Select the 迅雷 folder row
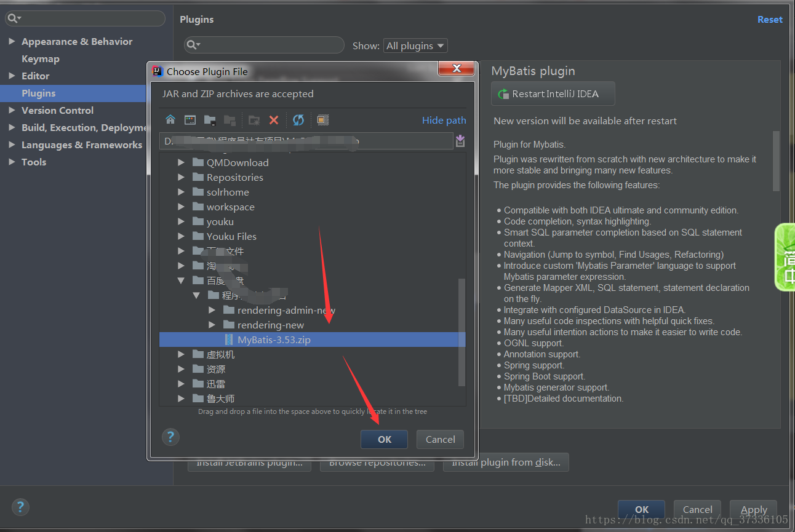The height and width of the screenshot is (532, 795). pos(312,384)
